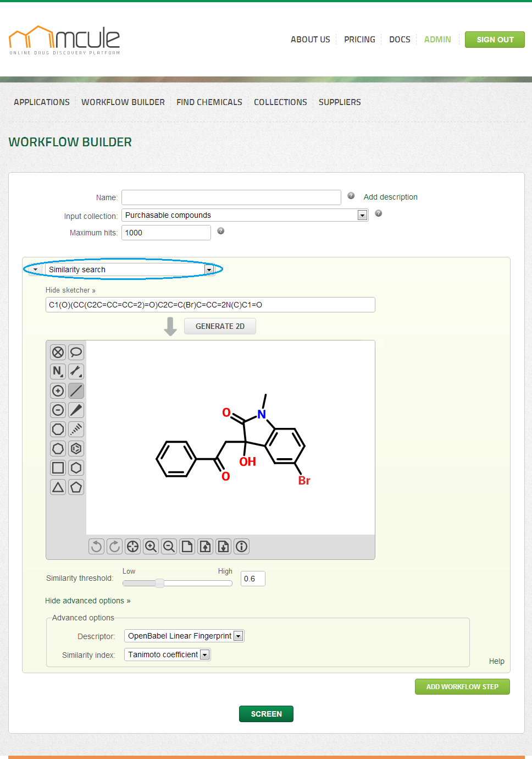Select the wedge bond tool
This screenshot has height=759, width=532.
[76, 410]
